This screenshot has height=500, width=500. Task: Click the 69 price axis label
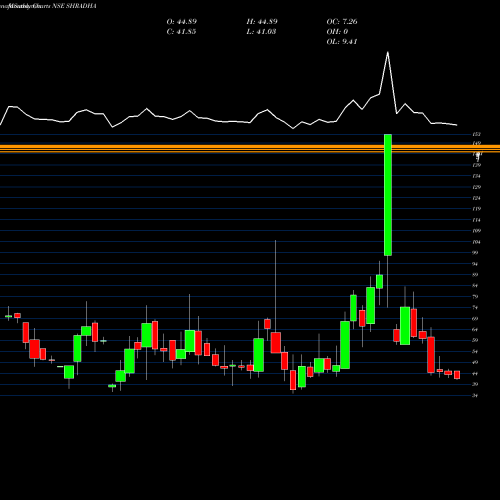coord(475,319)
